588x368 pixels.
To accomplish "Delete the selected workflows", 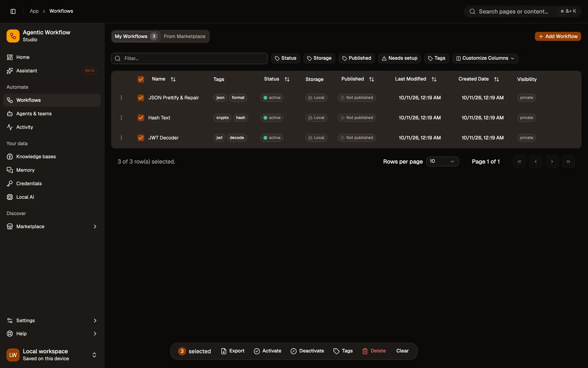I will coord(374,351).
